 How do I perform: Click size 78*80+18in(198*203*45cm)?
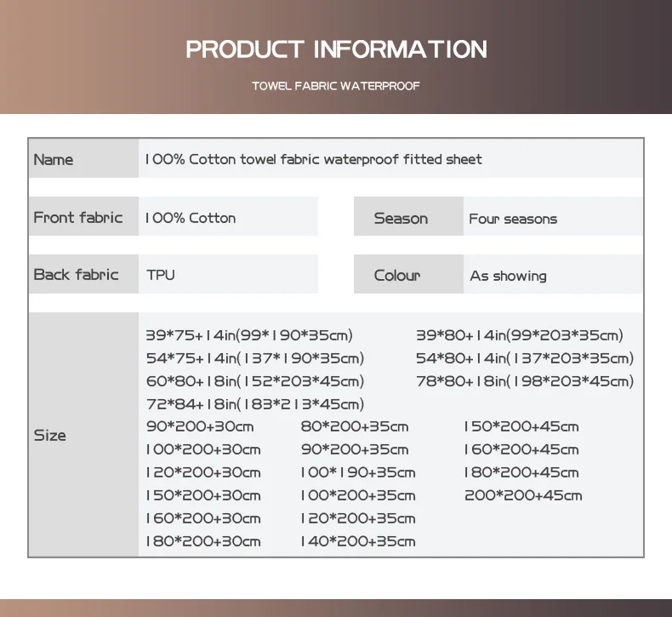pyautogui.click(x=525, y=381)
